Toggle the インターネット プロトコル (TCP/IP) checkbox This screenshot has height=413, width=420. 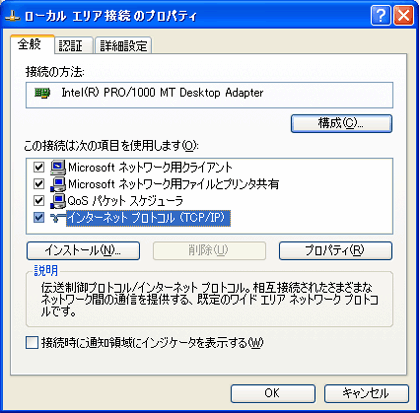[39, 218]
